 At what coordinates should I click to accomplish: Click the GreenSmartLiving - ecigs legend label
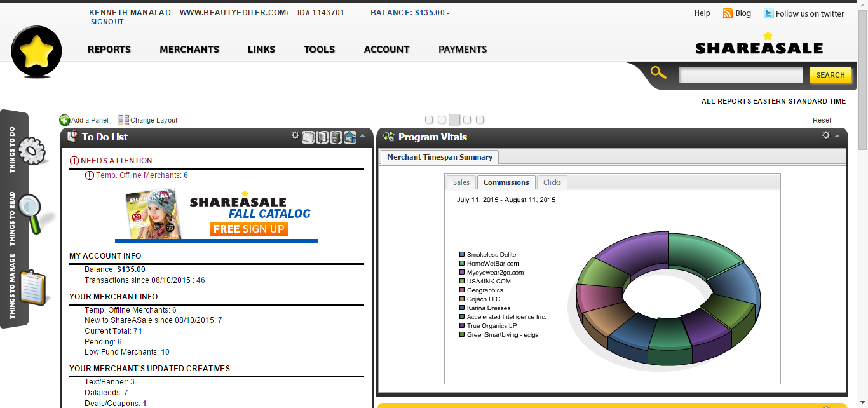(503, 335)
